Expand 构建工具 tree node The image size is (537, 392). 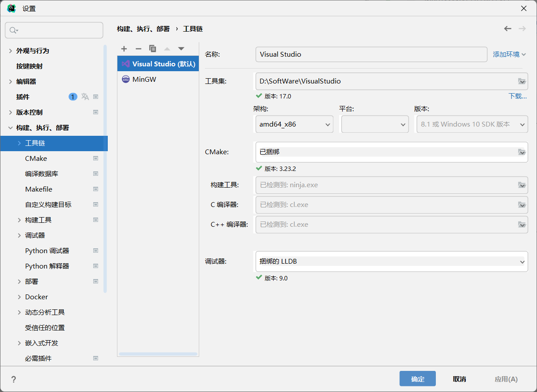coord(19,220)
